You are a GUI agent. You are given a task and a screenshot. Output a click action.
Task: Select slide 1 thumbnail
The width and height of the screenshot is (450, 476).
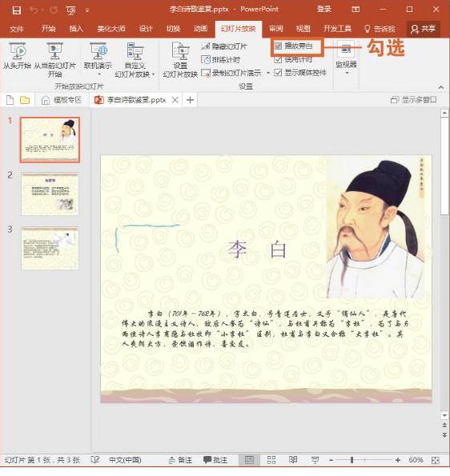(x=50, y=140)
